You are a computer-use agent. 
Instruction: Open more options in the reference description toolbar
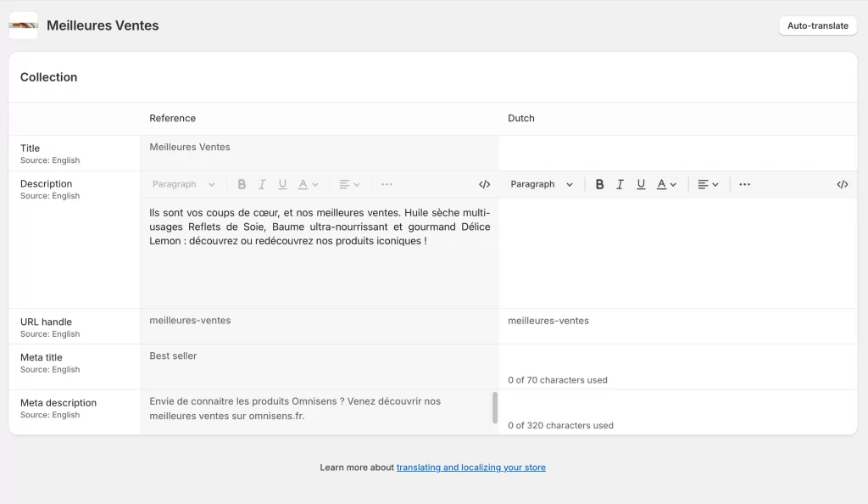pyautogui.click(x=387, y=184)
